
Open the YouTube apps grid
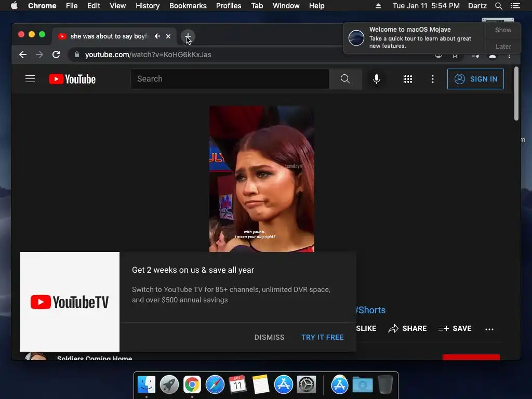[407, 79]
